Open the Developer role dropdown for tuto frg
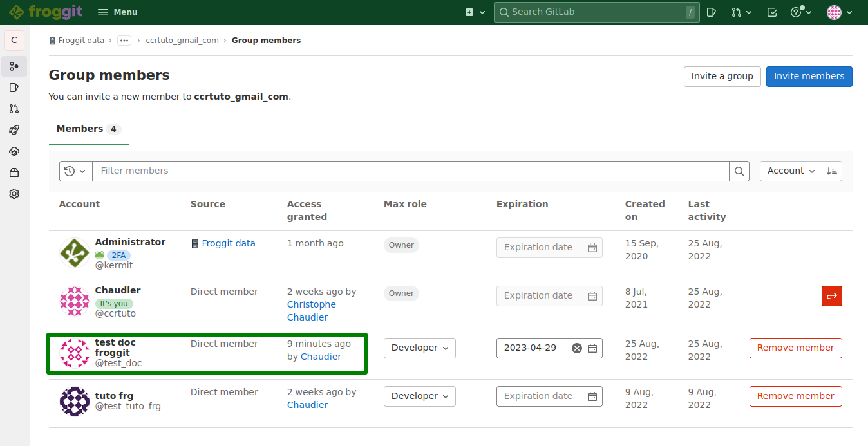 (420, 396)
